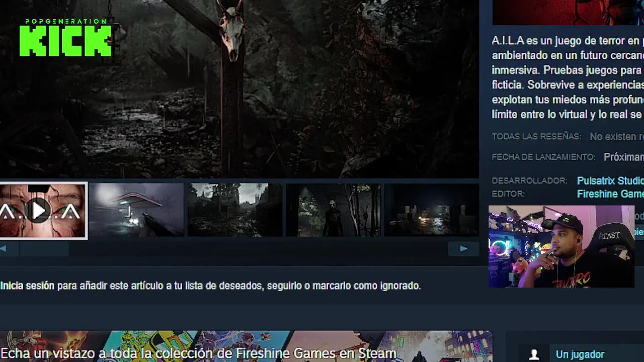This screenshot has width=644, height=362.
Task: Click the main skull-on-cross screenshot
Action: [239, 89]
